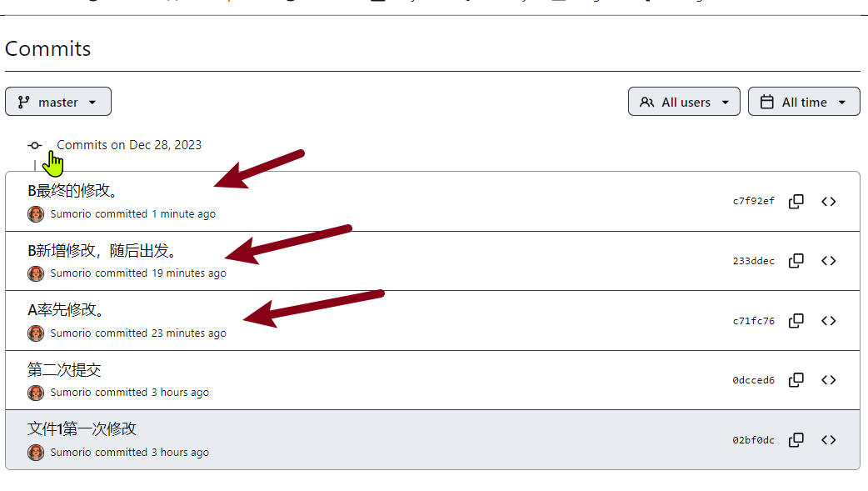Open commit titled A率先修改。
This screenshot has width=868, height=491.
pyautogui.click(x=67, y=310)
